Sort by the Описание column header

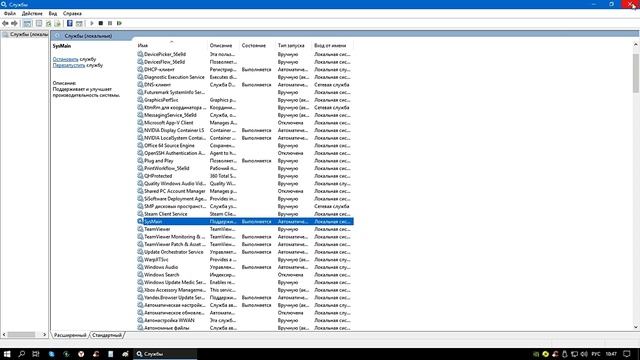[x=223, y=45]
